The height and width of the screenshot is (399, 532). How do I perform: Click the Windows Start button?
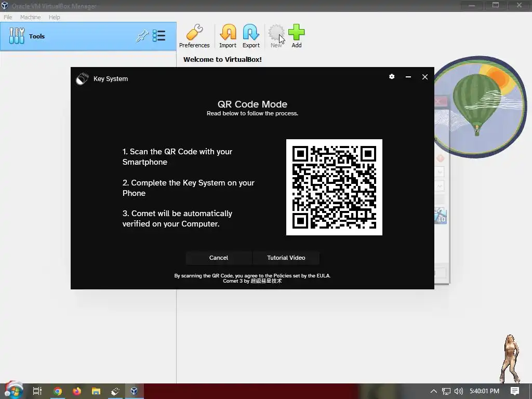14,391
